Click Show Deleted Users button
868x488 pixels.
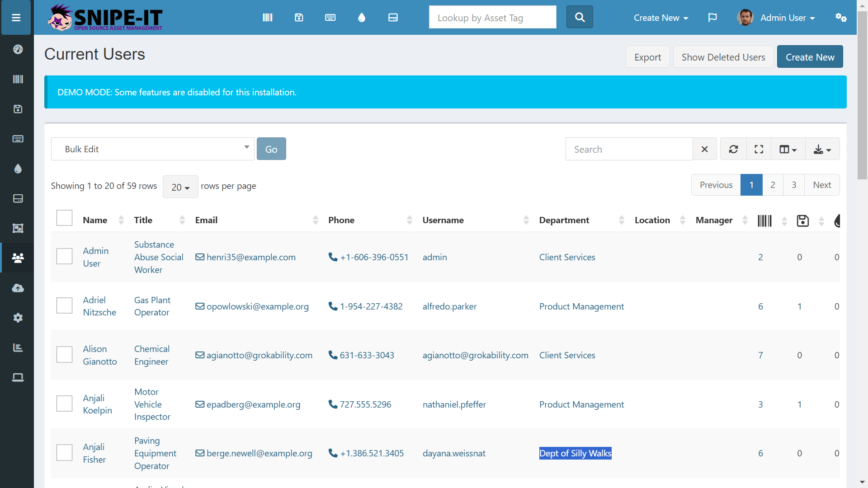coord(723,57)
